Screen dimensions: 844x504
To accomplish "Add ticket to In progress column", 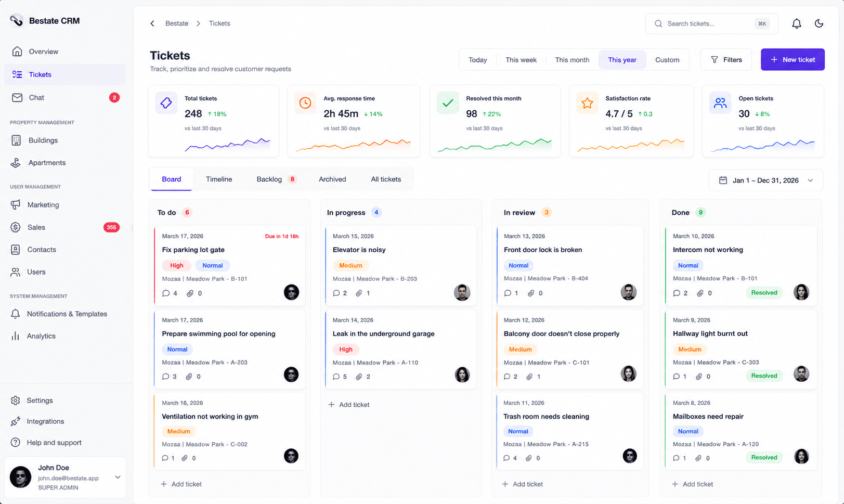I will (x=349, y=405).
